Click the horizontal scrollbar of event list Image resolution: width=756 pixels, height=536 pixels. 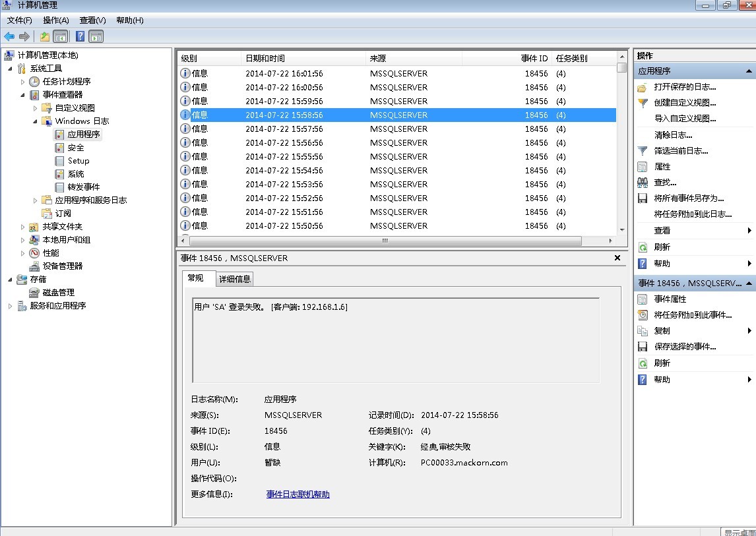(x=385, y=241)
